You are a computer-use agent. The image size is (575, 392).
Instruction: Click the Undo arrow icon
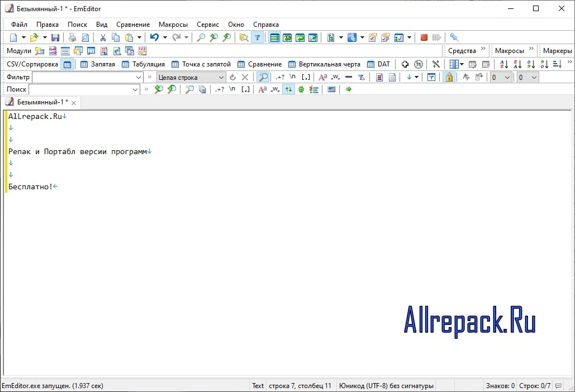point(154,37)
